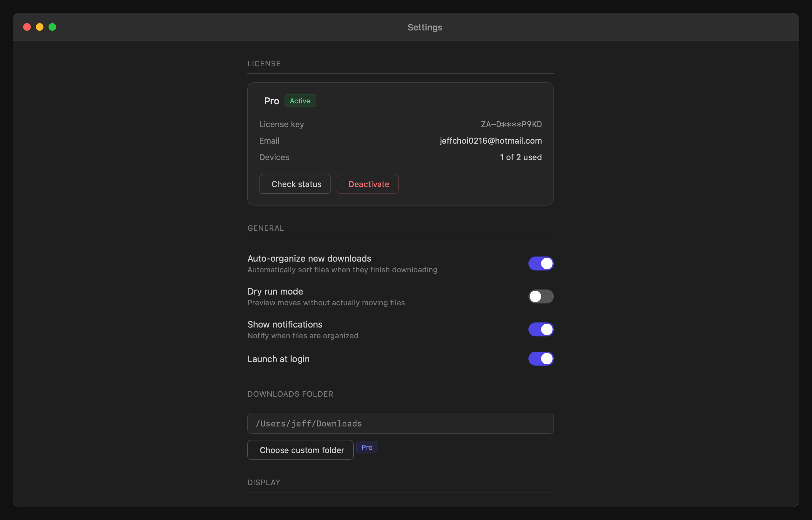Image resolution: width=812 pixels, height=520 pixels.
Task: Select the masked license key ZA-D****P9KD
Action: tap(511, 124)
